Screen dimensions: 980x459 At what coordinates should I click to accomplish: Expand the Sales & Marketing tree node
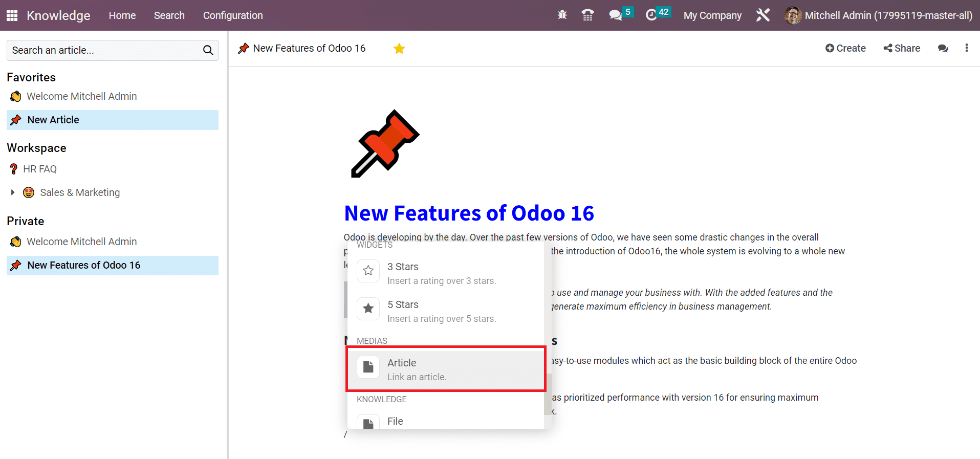coord(13,192)
